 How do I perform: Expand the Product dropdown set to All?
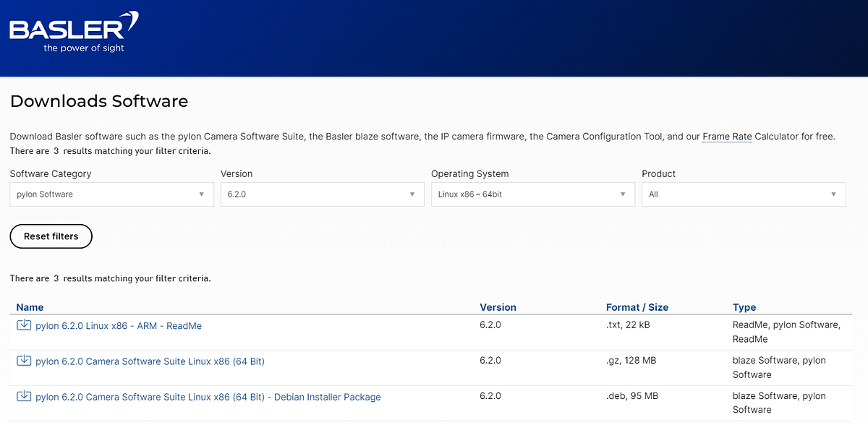pos(744,194)
